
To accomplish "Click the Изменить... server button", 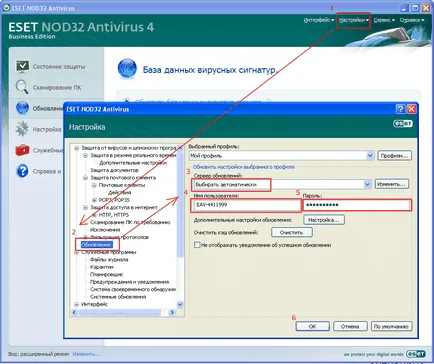I will coord(392,184).
